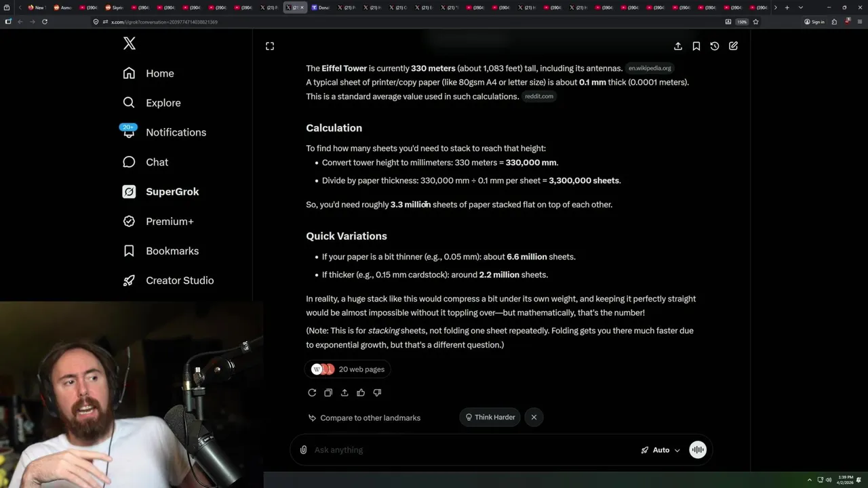Click the Think Harder button
Image resolution: width=868 pixels, height=488 pixels.
(490, 418)
